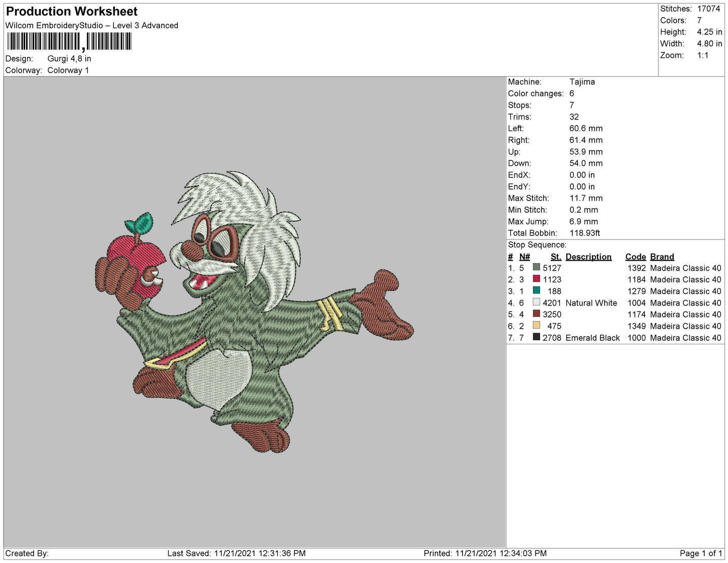
Task: Click the Total Bobbin value 118.93ft
Action: tap(585, 233)
